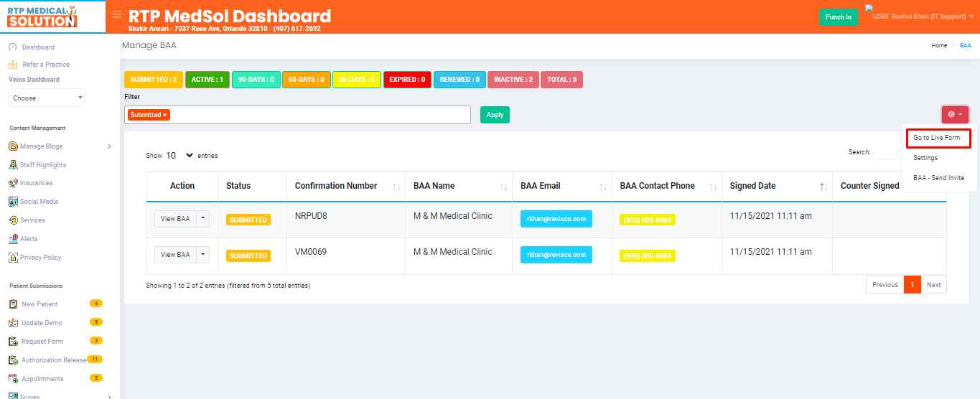
Task: Open View BAA arrow for NRPUD8
Action: pyautogui.click(x=202, y=219)
